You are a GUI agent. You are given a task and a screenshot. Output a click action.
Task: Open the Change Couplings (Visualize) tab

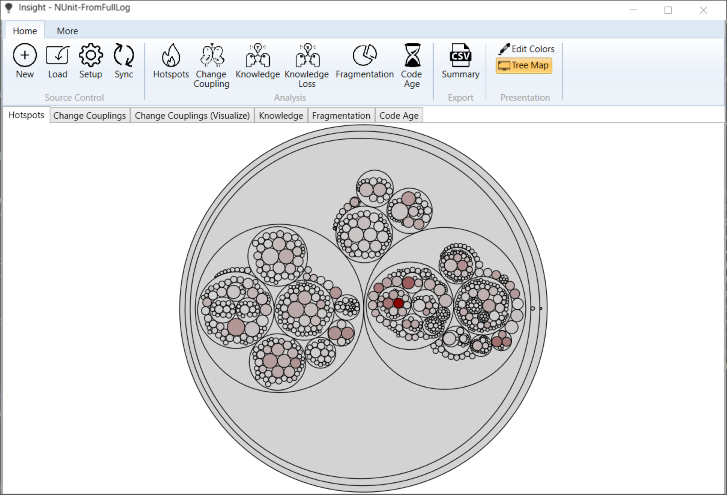tap(192, 115)
